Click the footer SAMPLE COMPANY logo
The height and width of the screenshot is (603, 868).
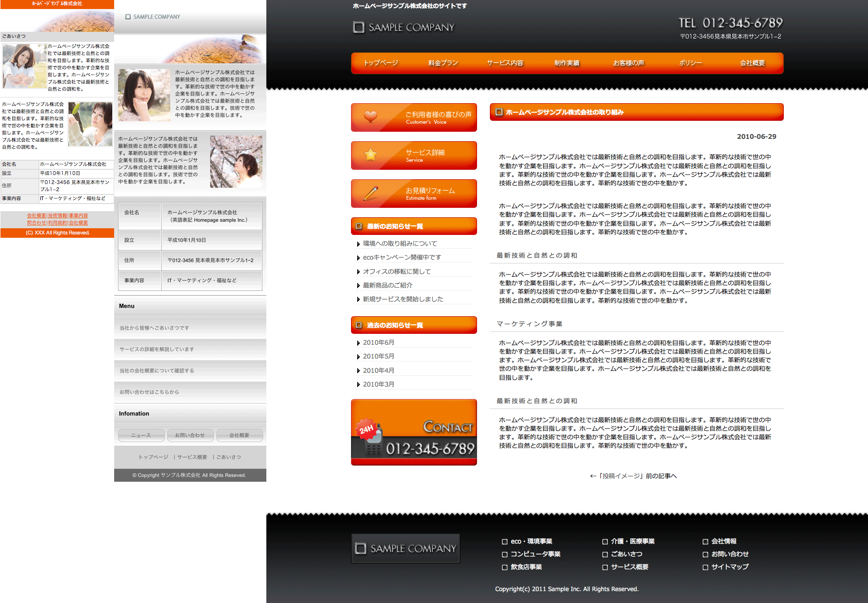click(406, 548)
